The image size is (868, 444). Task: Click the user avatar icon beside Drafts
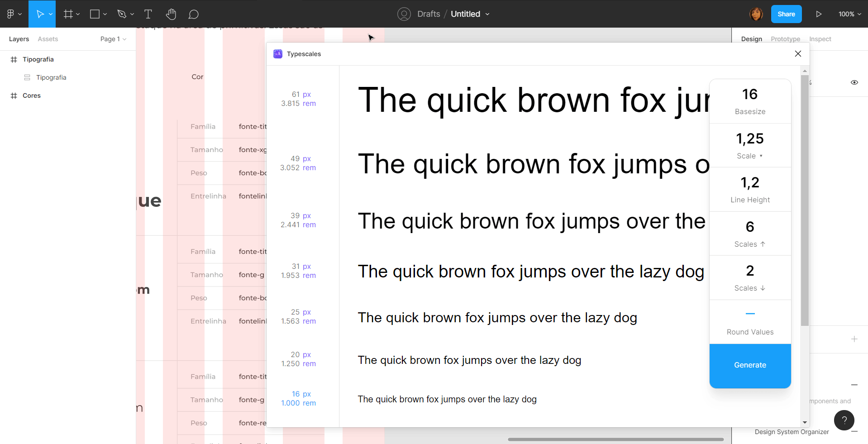(x=404, y=14)
